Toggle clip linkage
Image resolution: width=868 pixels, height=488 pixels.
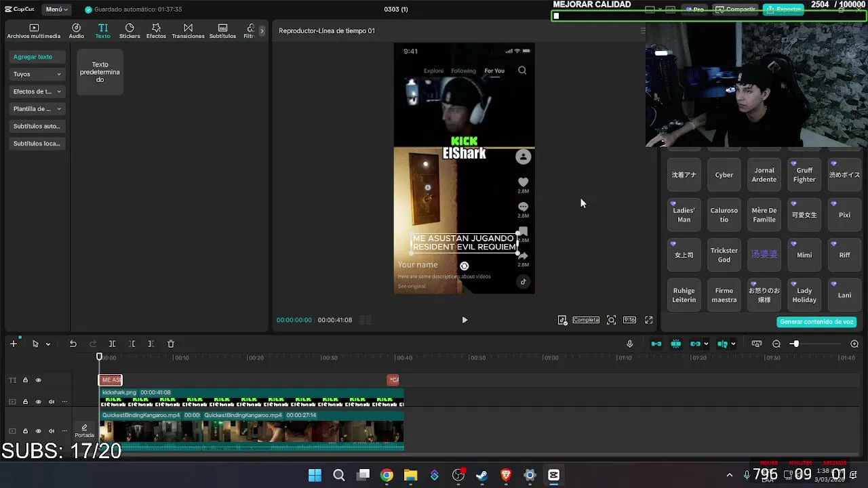coord(695,344)
